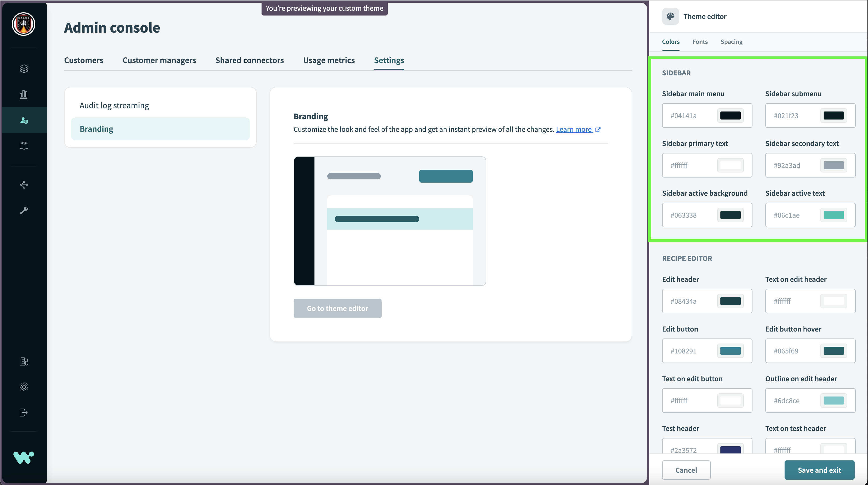Open the Fonts tab in theme editor

[700, 41]
